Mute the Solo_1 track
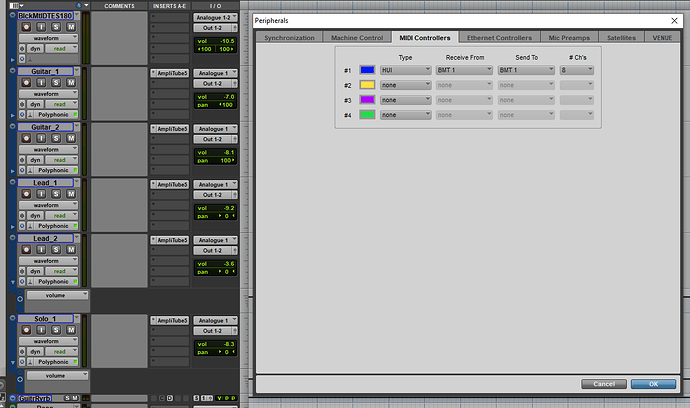 (x=69, y=329)
